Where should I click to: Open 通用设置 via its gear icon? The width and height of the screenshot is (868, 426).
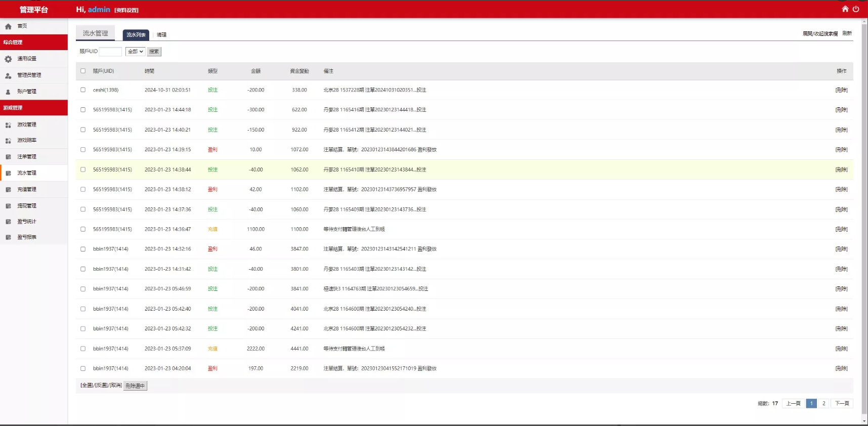pyautogui.click(x=8, y=59)
